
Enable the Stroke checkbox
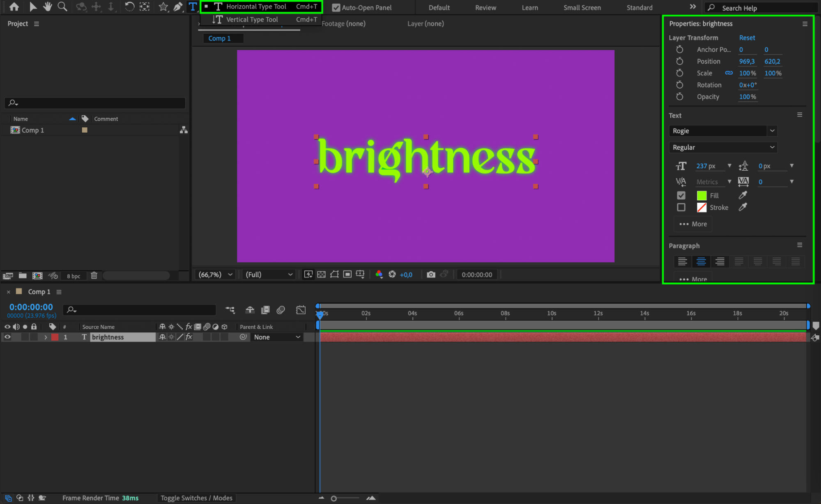click(681, 207)
